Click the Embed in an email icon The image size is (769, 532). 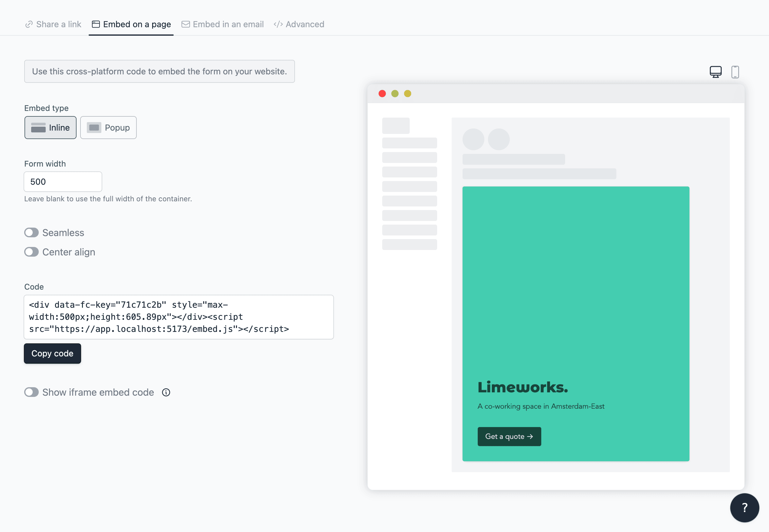186,24
